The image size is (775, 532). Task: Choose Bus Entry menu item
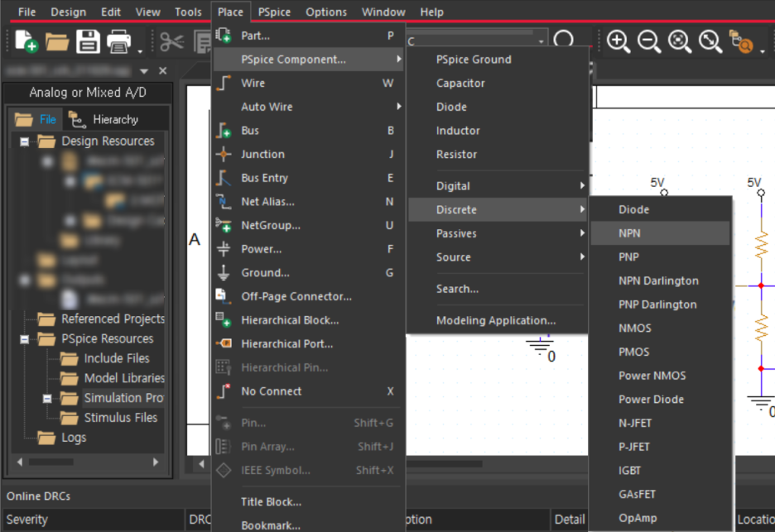tap(308, 178)
